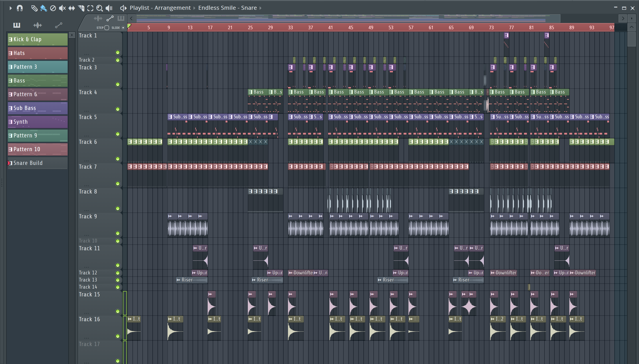Select first Riser clip on Track 13

192,280
